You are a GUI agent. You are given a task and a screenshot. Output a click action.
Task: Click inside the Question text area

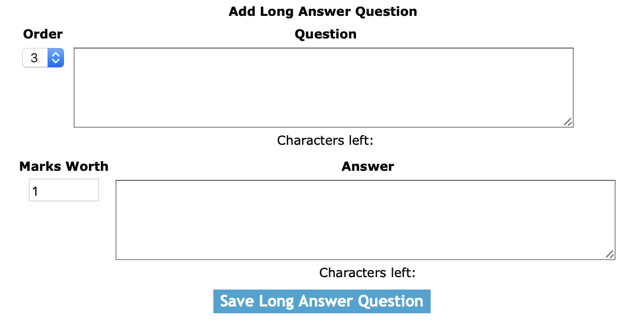click(x=323, y=88)
